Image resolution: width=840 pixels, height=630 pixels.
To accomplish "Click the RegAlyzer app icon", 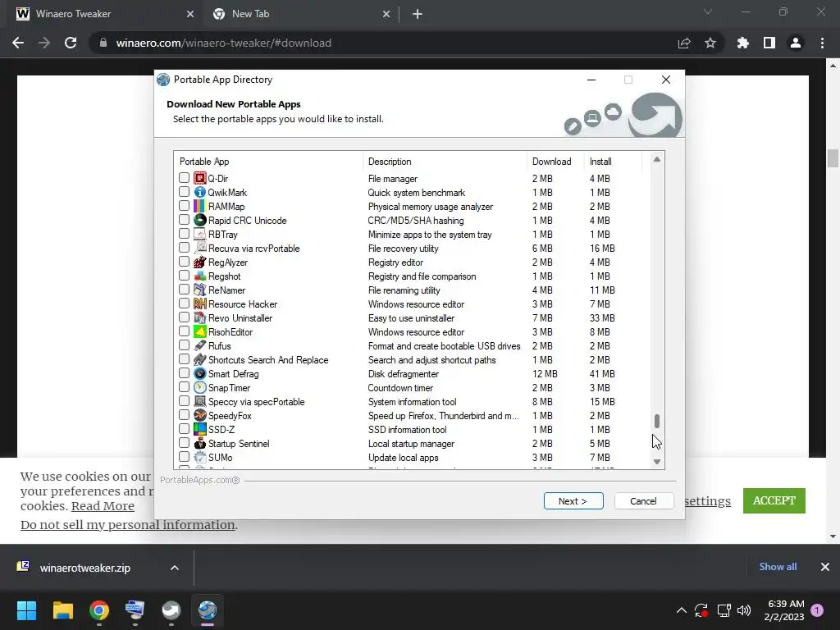I will 200,262.
